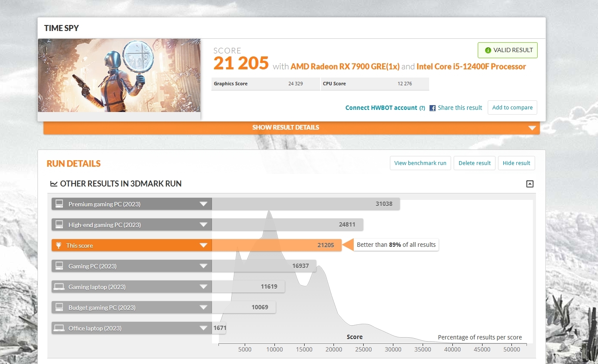This screenshot has width=598, height=364.
Task: Open the Intel Core i5-12400F Processor link
Action: coord(471,66)
